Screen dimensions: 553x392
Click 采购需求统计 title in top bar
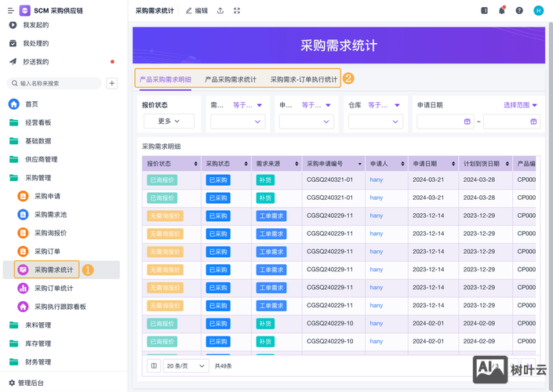[155, 10]
